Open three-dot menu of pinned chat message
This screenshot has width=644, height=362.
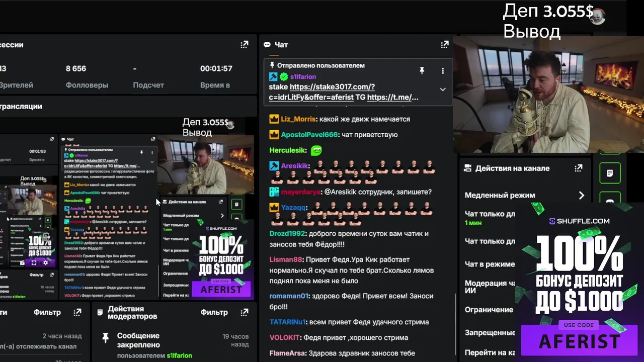(443, 71)
